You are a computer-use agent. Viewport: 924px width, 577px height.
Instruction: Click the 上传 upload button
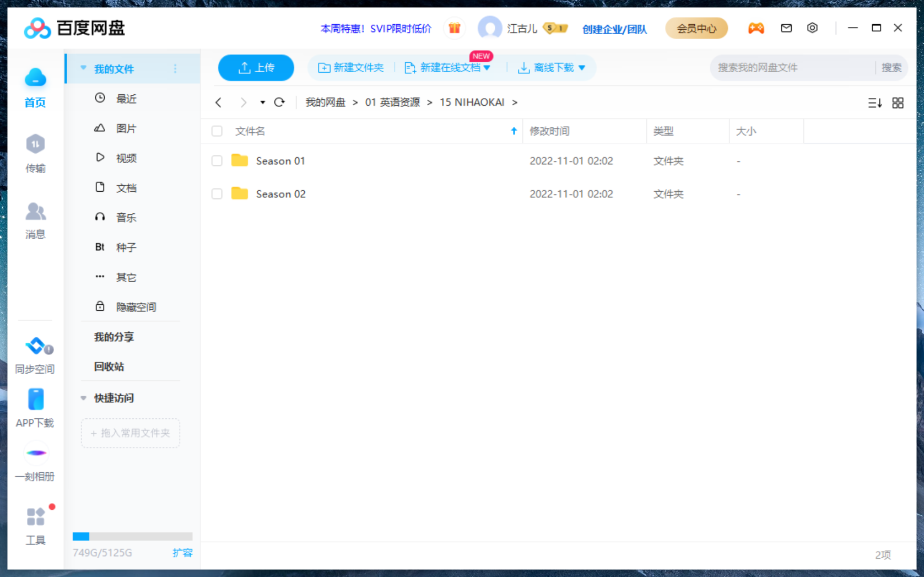[256, 67]
